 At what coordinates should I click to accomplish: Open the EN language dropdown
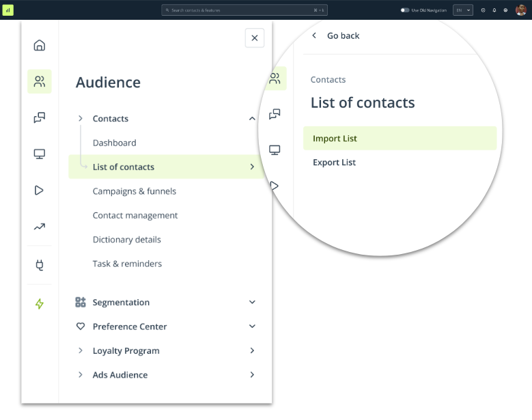pyautogui.click(x=462, y=10)
